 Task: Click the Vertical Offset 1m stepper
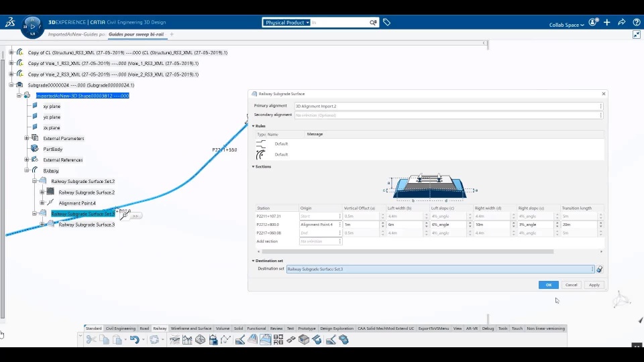[382, 225]
